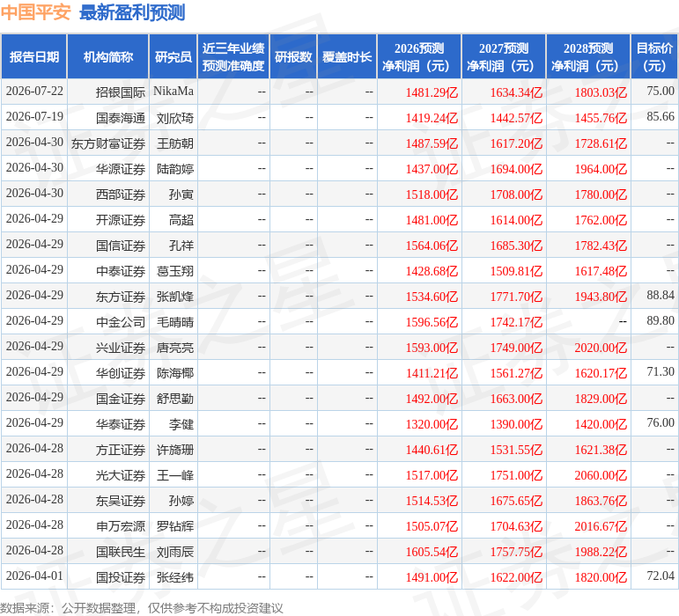Click the 2026预测净利润 header
The height and width of the screenshot is (616, 679).
[419, 56]
